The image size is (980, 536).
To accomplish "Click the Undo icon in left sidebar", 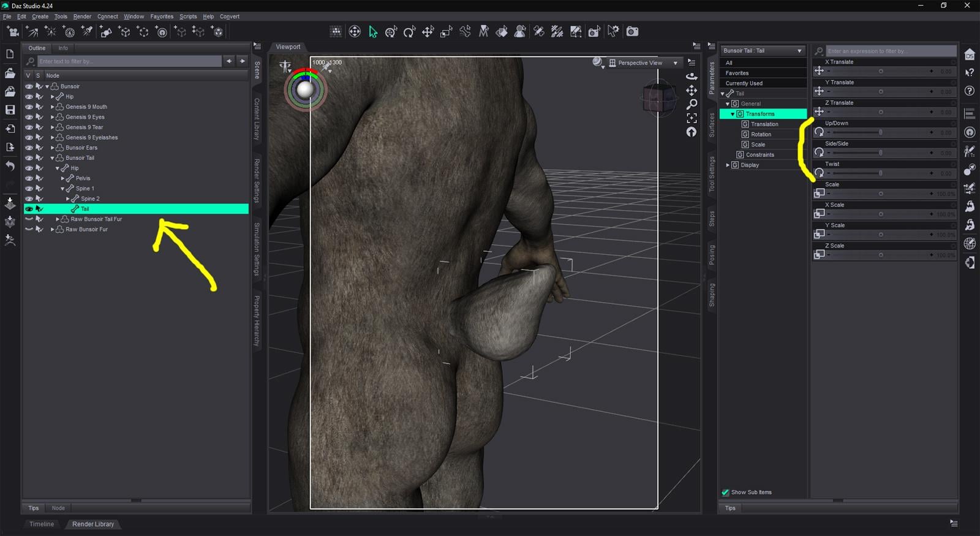I will click(10, 166).
